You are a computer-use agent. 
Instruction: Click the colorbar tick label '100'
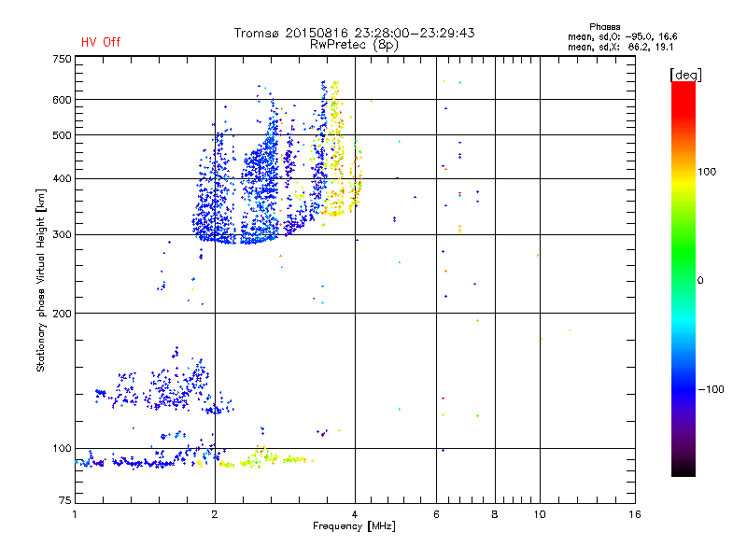(x=707, y=172)
